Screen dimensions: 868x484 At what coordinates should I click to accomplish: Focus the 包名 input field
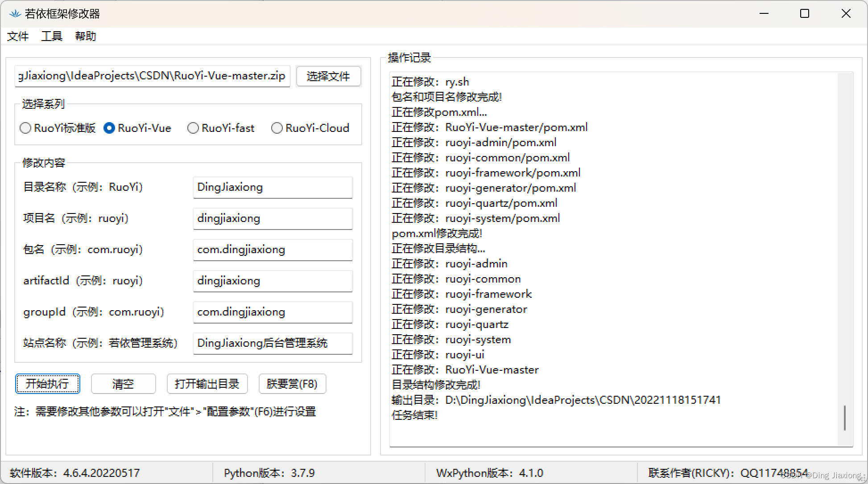(273, 250)
